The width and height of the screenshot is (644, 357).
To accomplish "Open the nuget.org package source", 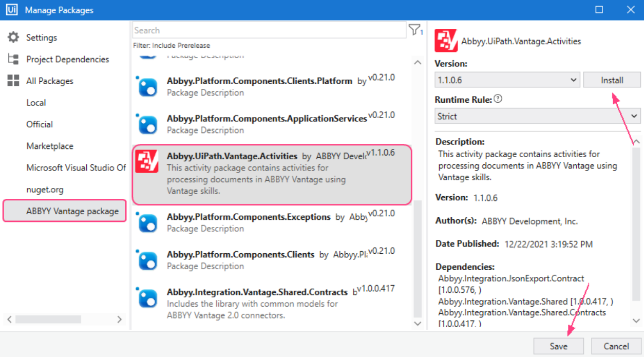I will click(45, 190).
